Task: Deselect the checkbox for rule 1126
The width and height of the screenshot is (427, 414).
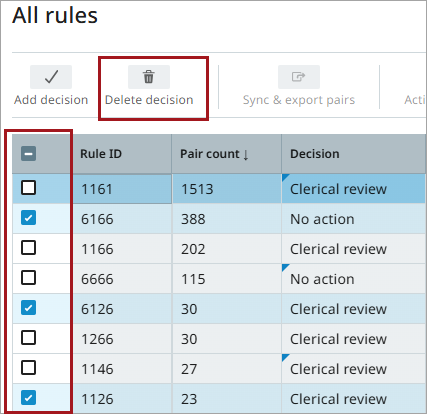Action: pyautogui.click(x=28, y=398)
